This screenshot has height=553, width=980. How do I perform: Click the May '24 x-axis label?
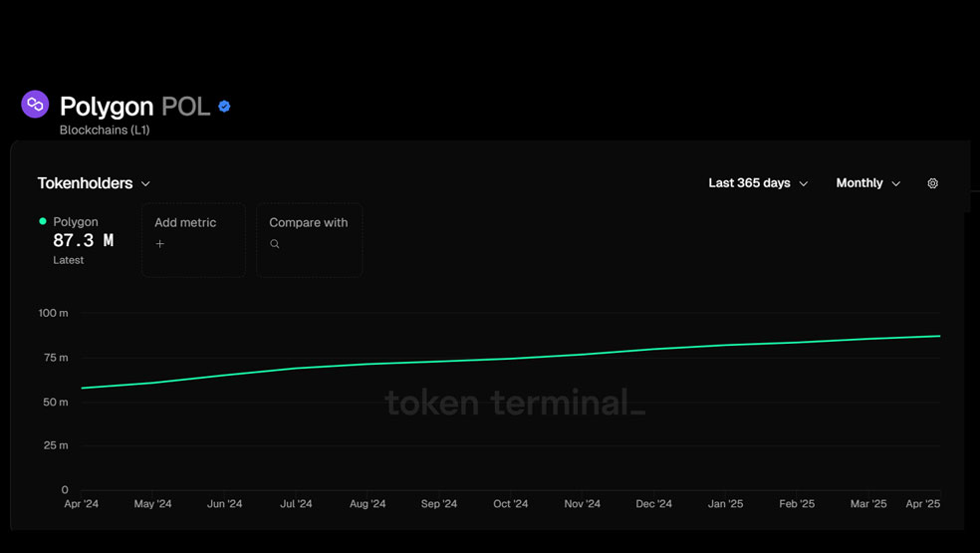[152, 503]
